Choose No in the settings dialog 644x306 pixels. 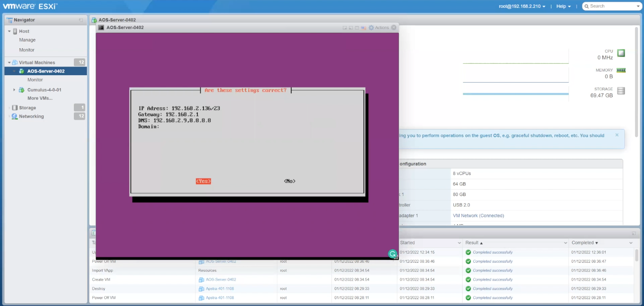tap(290, 181)
